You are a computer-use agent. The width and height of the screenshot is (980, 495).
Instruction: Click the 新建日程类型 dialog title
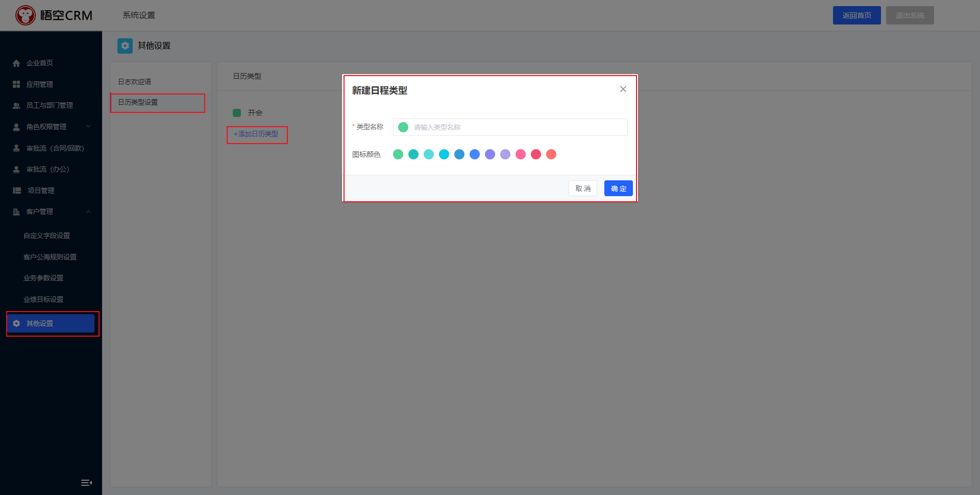tap(380, 90)
